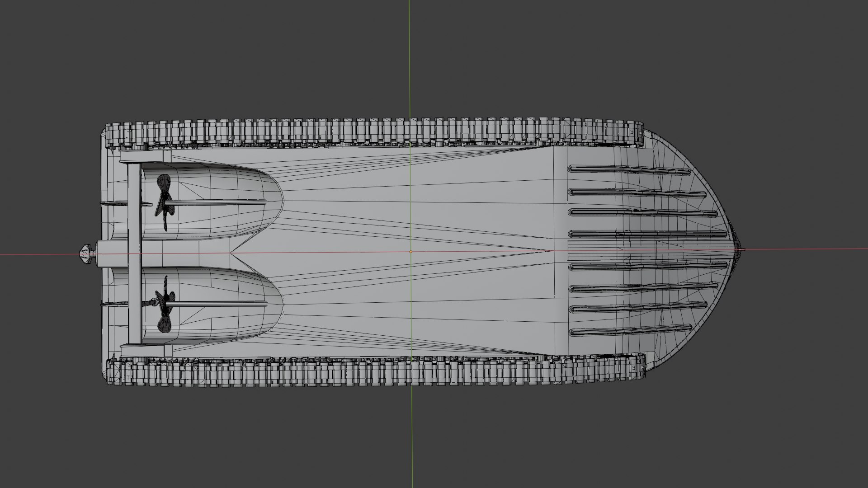Select the topmost bow rib slot

[628, 169]
